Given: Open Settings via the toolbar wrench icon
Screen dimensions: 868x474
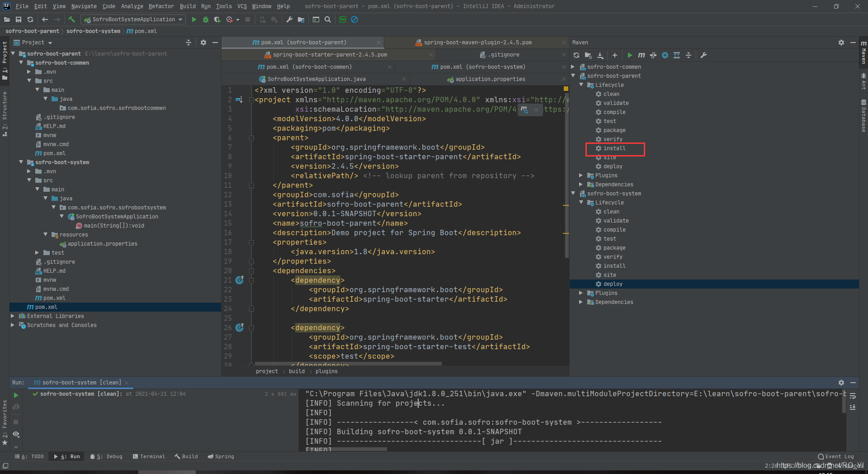Looking at the screenshot, I should pyautogui.click(x=289, y=19).
